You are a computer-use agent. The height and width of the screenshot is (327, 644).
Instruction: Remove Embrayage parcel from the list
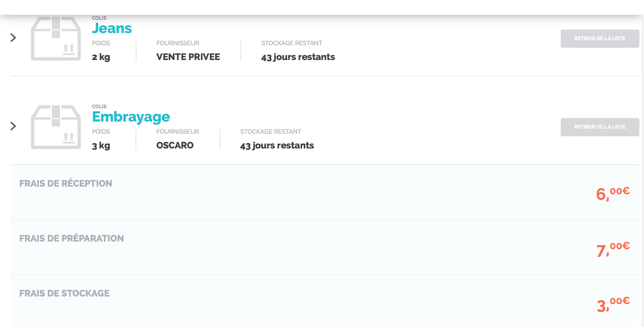(x=600, y=127)
